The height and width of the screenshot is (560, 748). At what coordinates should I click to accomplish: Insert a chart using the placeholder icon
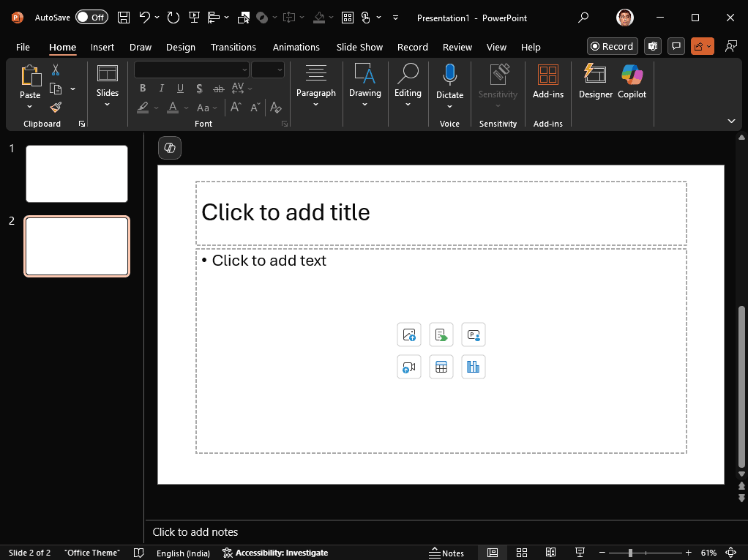(474, 367)
